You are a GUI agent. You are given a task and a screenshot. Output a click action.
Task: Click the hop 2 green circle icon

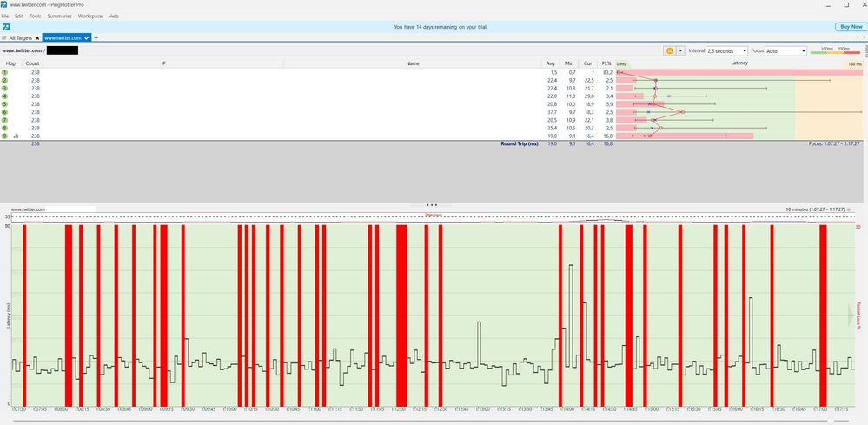tap(5, 80)
